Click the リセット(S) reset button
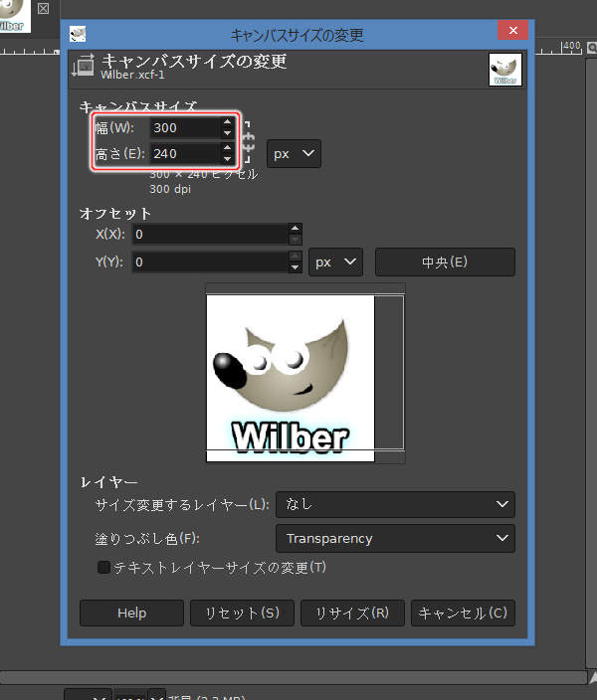This screenshot has width=597, height=700. tap(242, 612)
